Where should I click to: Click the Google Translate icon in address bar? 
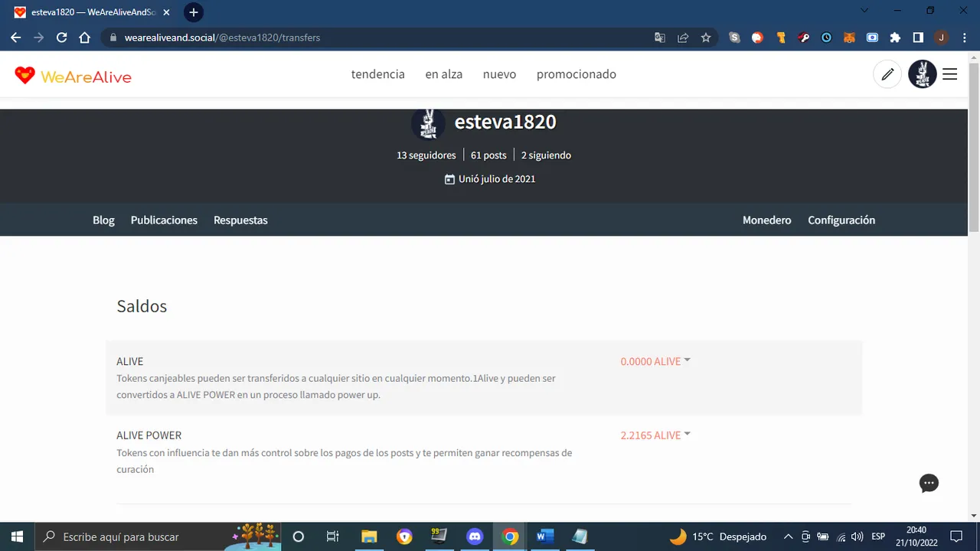click(x=660, y=37)
